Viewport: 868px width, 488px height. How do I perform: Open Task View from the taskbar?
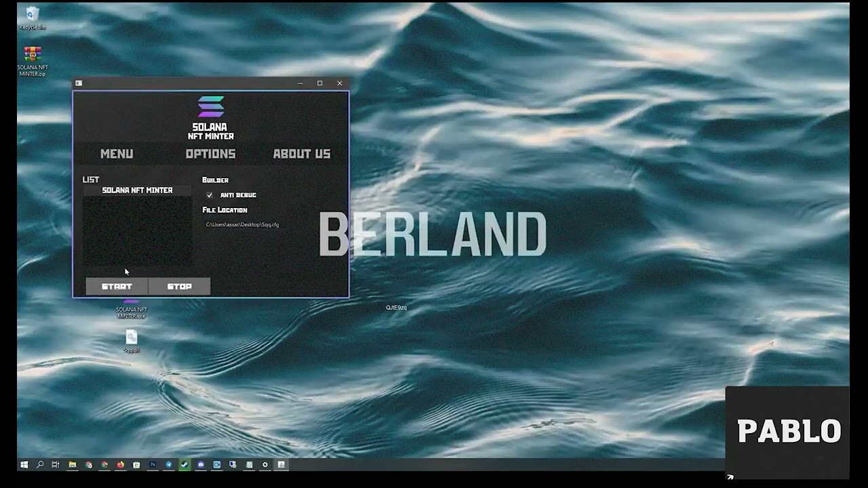click(x=56, y=465)
